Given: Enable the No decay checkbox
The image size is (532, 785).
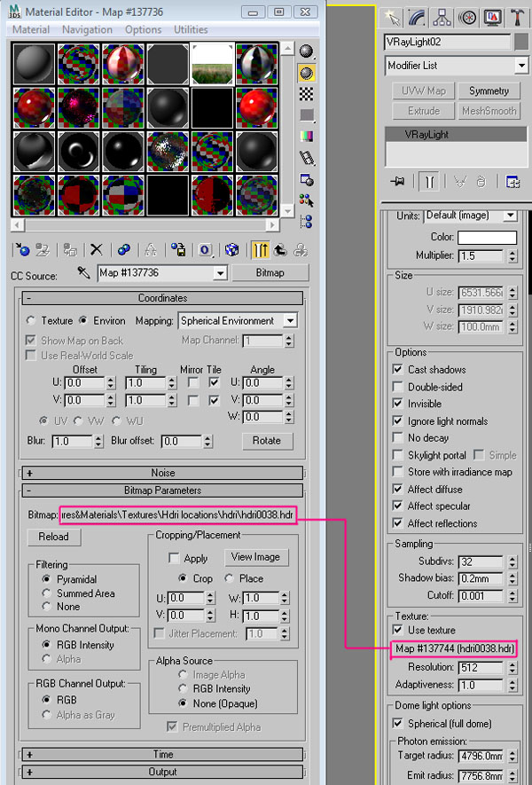Looking at the screenshot, I should pos(398,437).
